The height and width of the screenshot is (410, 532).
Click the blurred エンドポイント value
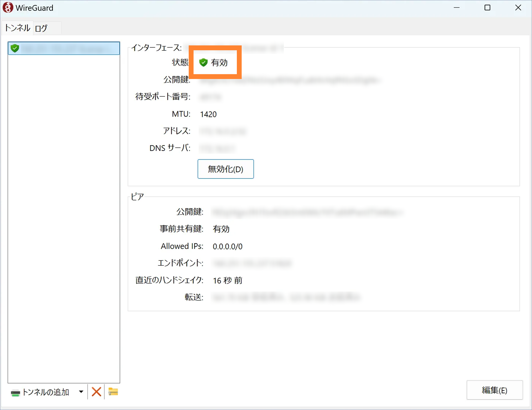click(252, 263)
